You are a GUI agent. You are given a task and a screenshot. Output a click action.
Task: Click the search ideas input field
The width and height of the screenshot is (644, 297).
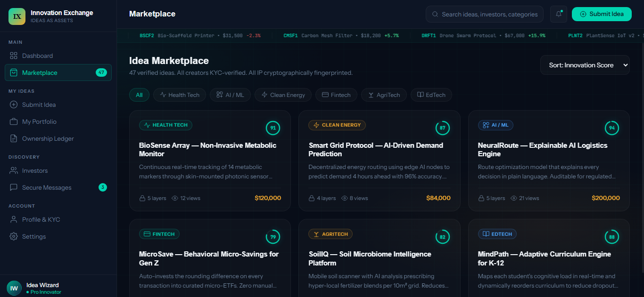(485, 14)
